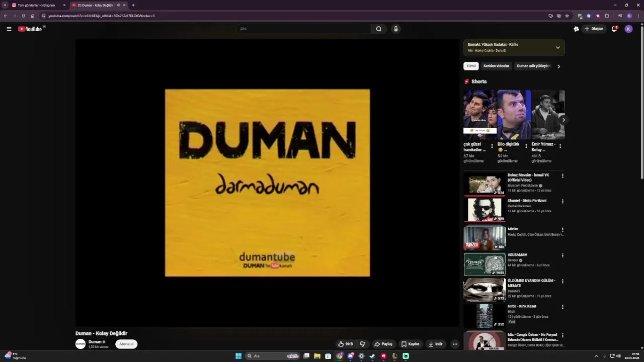Screen dimensions: 644x362
Task: Start voice search with the microphone
Action: tap(396, 29)
